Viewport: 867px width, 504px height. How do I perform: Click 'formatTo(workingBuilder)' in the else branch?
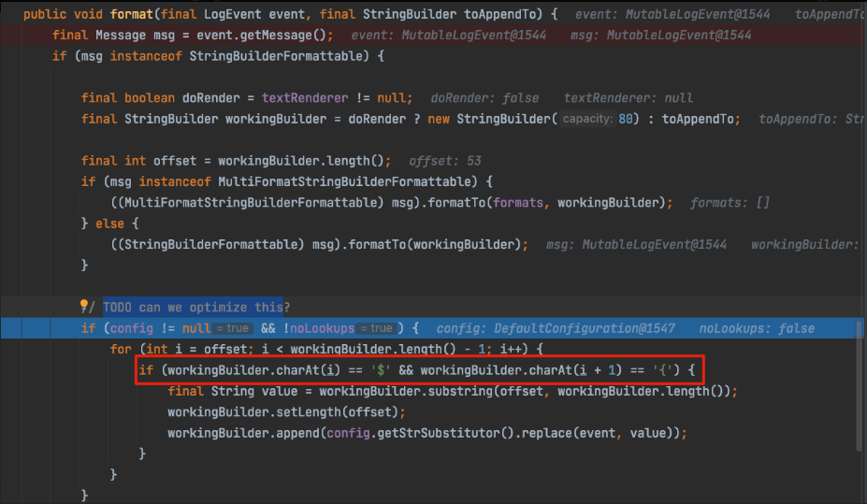pos(435,245)
